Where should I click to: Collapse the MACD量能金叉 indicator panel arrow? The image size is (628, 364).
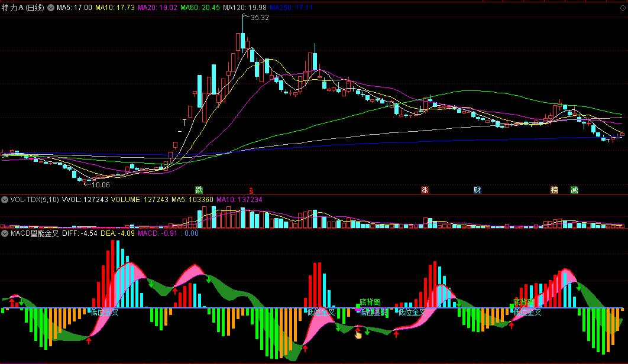(x=5, y=233)
